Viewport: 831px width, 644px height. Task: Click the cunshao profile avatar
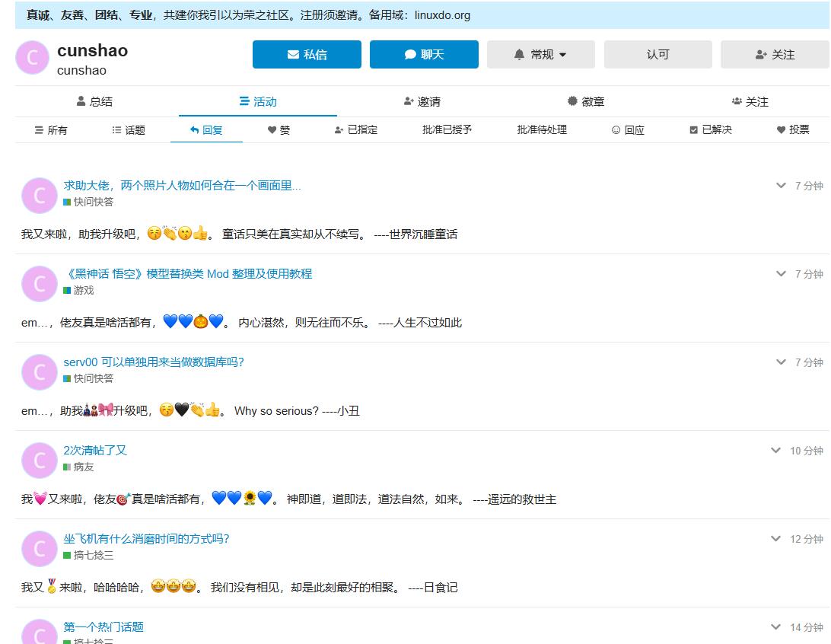coord(32,57)
